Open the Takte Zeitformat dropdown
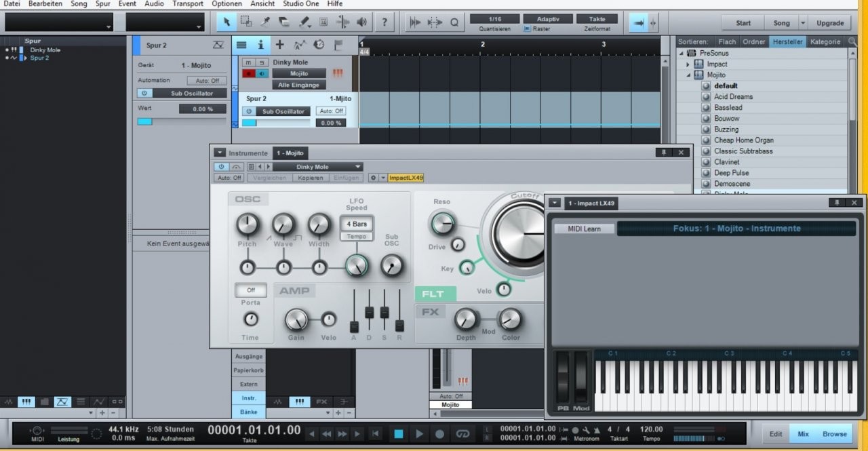The image size is (868, 451). click(597, 19)
